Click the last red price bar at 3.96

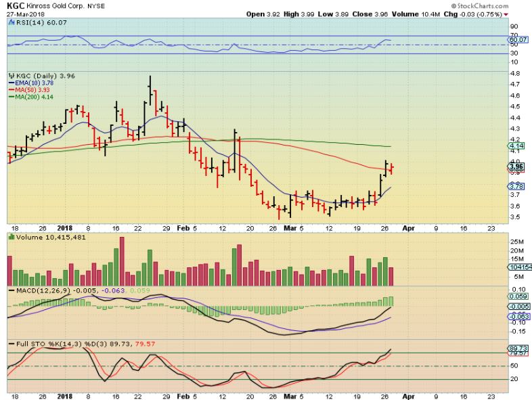click(x=391, y=169)
